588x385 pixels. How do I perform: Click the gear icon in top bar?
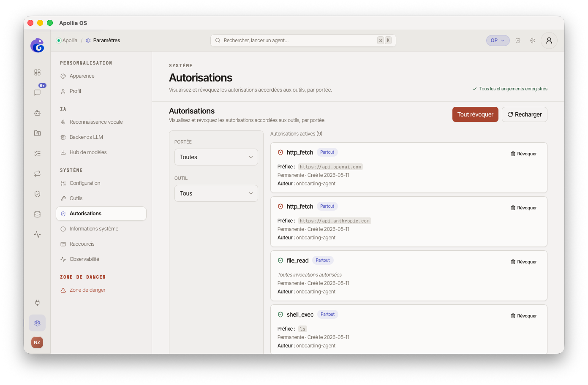532,41
